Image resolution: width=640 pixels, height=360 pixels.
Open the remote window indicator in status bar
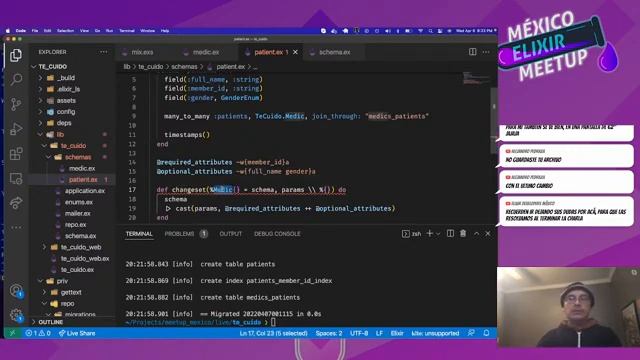tap(12, 333)
